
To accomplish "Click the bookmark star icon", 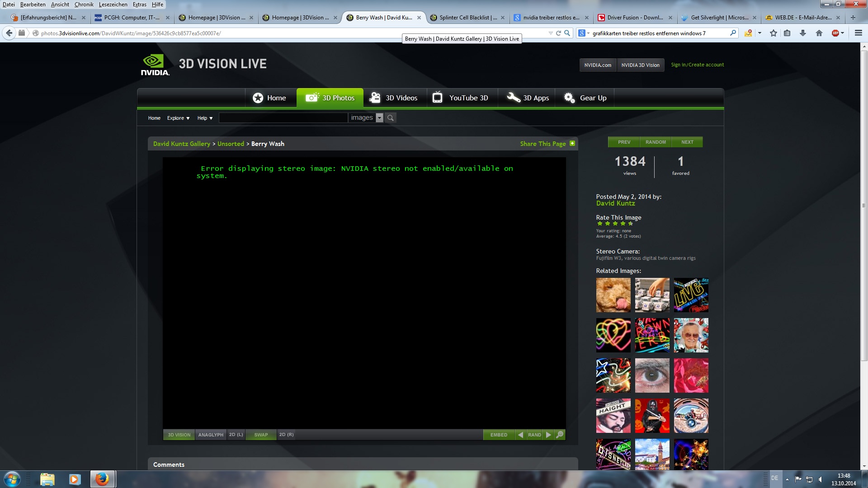I will [774, 33].
